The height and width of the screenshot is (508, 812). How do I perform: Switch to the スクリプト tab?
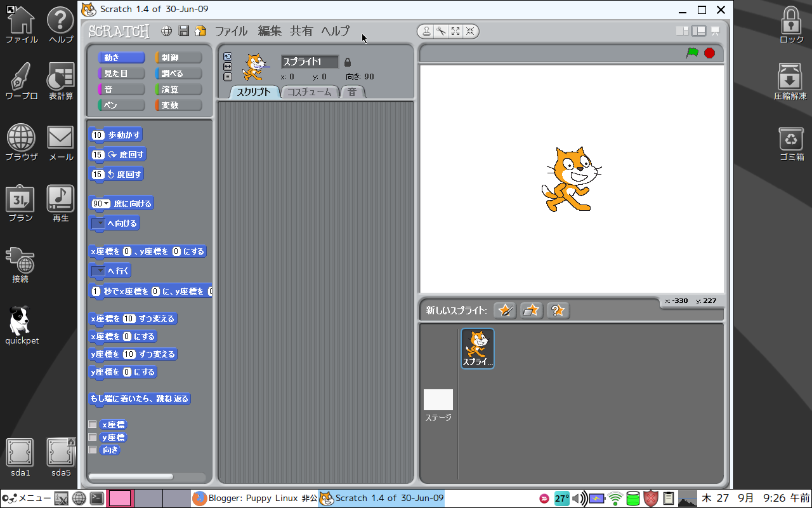[254, 92]
